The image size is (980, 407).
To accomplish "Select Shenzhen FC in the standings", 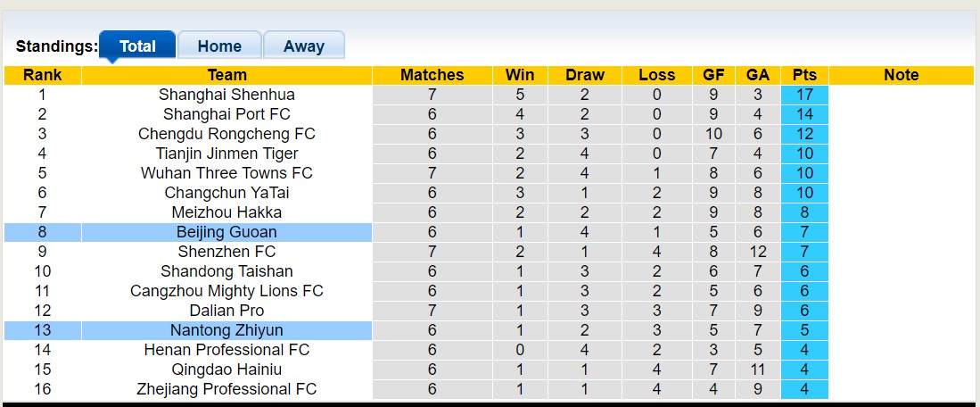I will pos(226,252).
